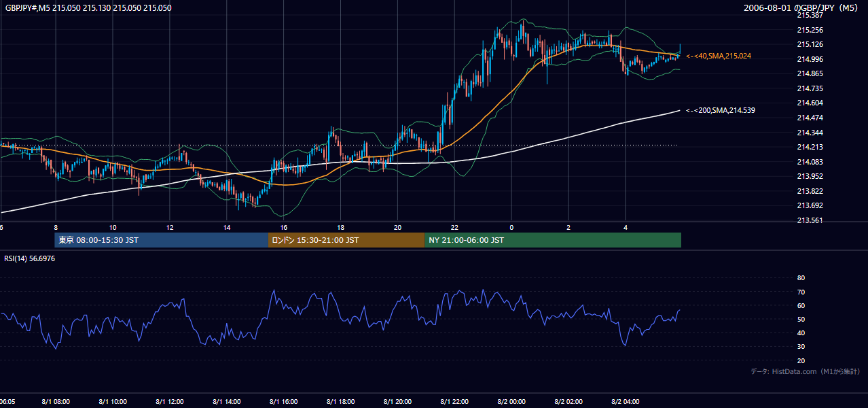Click price axis value 213.692

[x=810, y=205]
